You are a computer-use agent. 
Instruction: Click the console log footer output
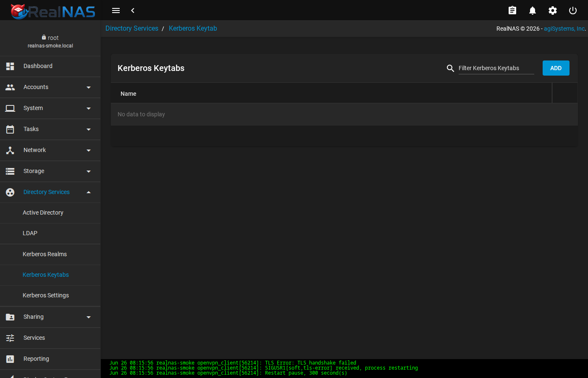click(x=344, y=368)
